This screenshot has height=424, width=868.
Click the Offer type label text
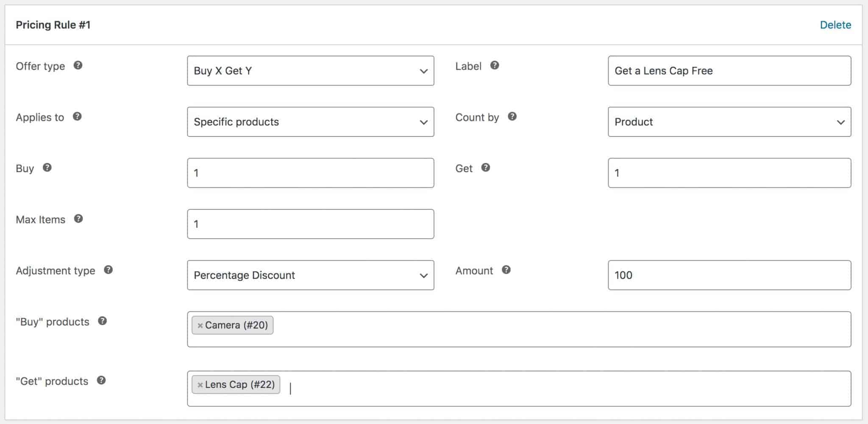click(40, 66)
